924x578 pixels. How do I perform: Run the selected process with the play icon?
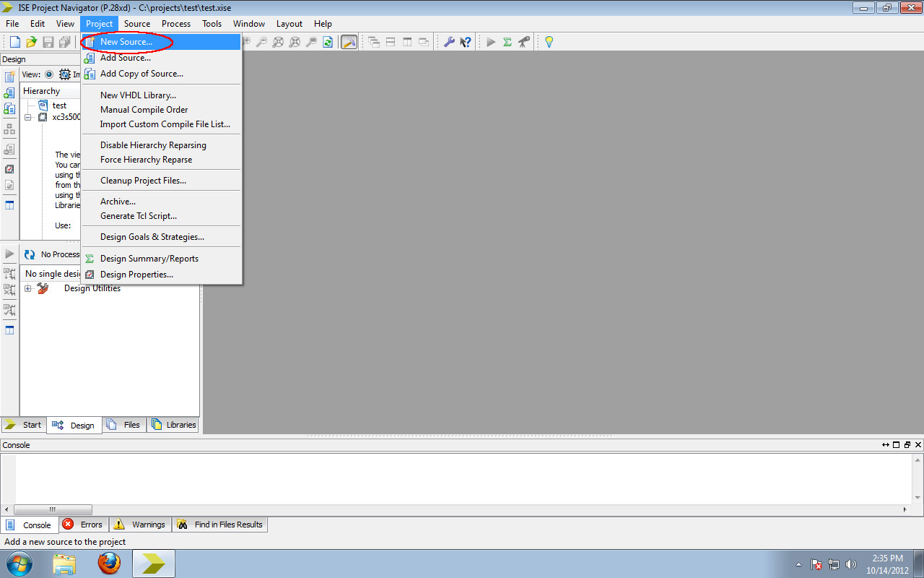point(492,41)
